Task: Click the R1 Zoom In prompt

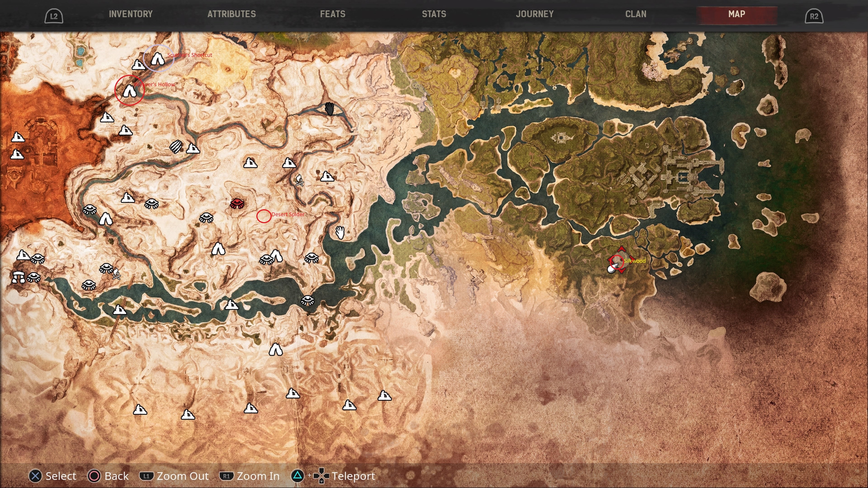Action: pyautogui.click(x=249, y=476)
